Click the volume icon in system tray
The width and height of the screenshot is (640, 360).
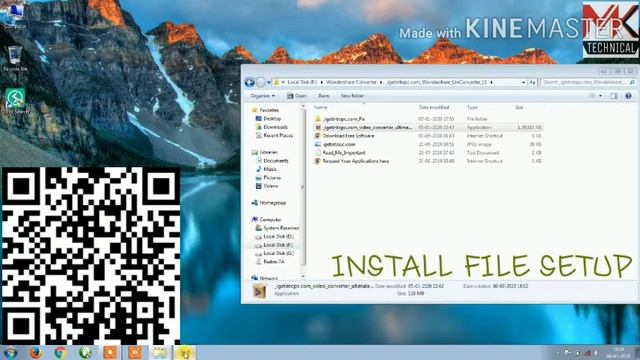pyautogui.click(x=596, y=353)
